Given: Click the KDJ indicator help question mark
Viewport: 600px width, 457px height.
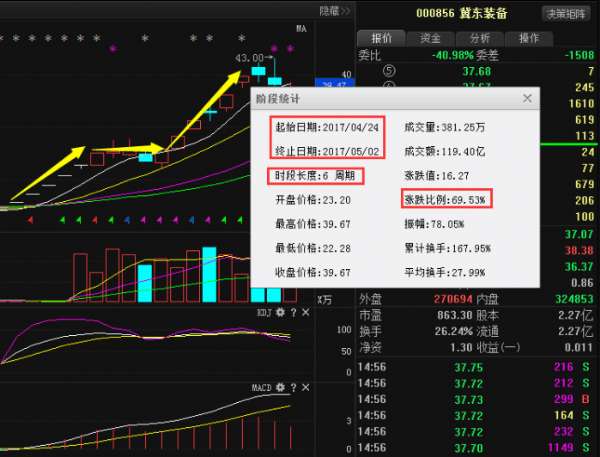Looking at the screenshot, I should click(x=293, y=312).
